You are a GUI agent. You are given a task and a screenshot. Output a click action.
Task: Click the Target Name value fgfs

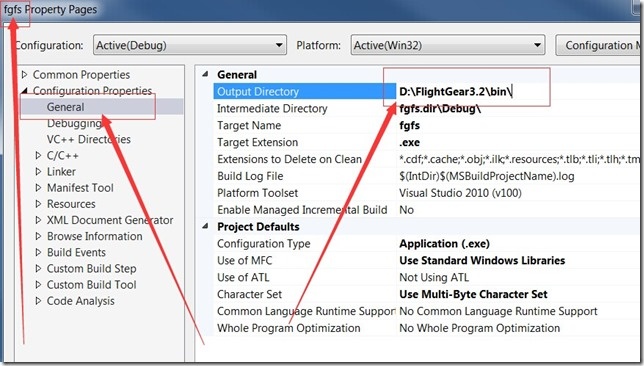click(409, 125)
